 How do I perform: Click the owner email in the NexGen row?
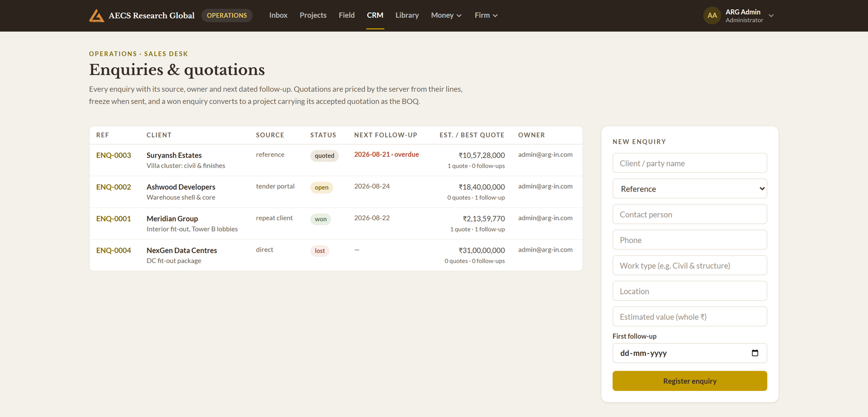pyautogui.click(x=545, y=249)
